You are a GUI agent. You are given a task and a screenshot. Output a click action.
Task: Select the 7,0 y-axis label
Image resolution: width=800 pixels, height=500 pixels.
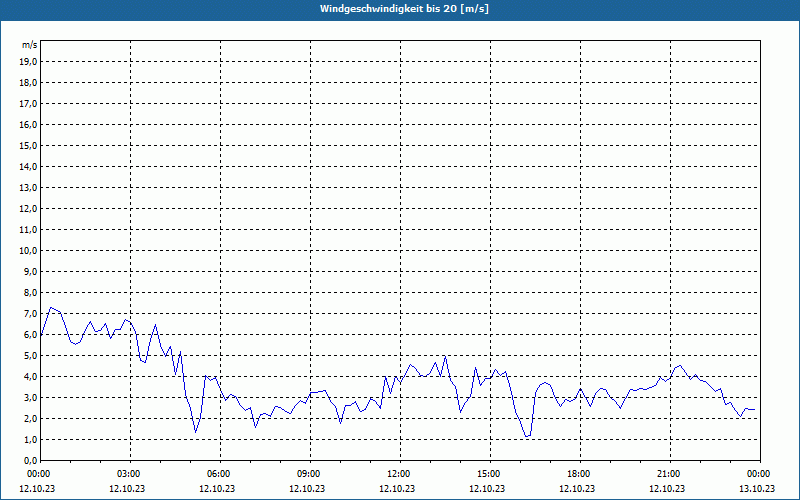pos(31,314)
